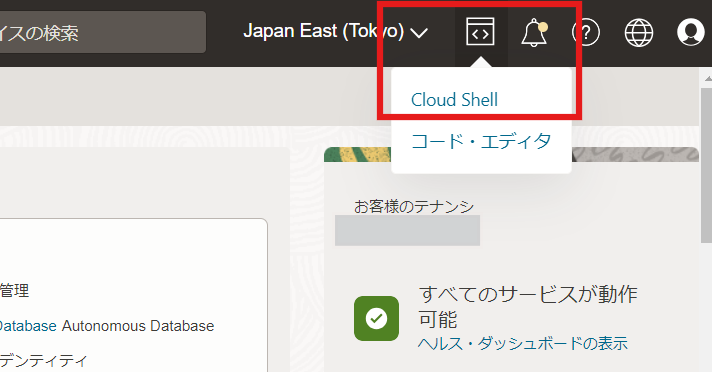Image resolution: width=712 pixels, height=372 pixels.
Task: Click the scrollbar up arrow
Action: [707, 79]
